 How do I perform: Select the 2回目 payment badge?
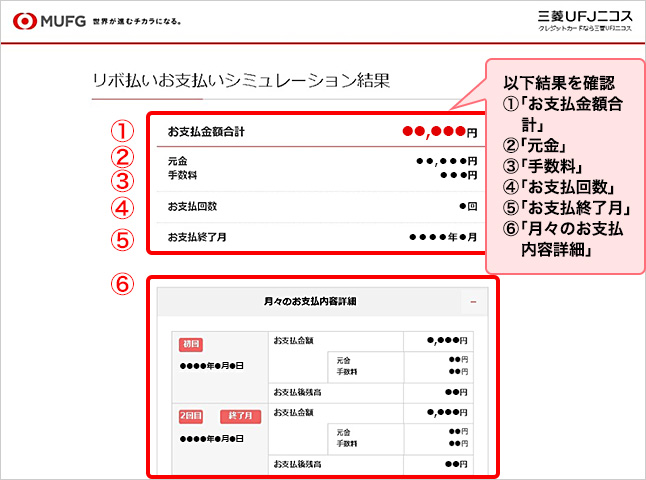point(194,415)
